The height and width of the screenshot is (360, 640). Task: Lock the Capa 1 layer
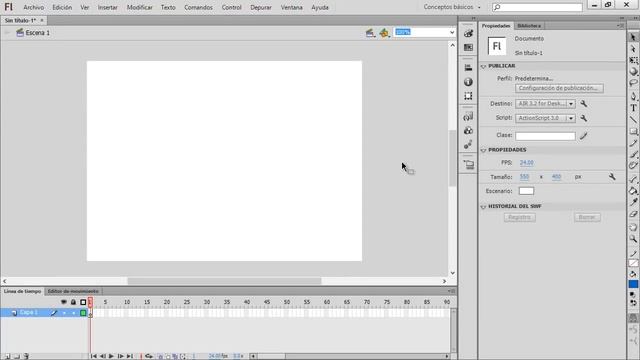point(74,313)
